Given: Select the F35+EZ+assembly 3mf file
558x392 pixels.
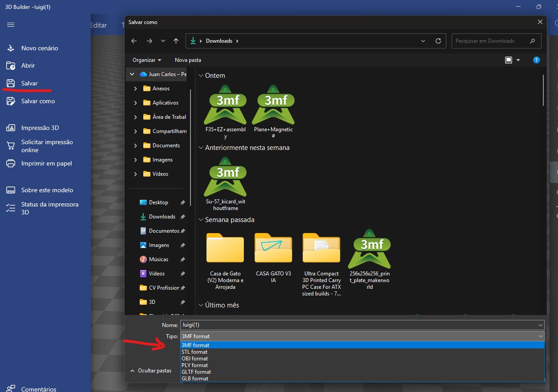Looking at the screenshot, I should click(x=225, y=112).
